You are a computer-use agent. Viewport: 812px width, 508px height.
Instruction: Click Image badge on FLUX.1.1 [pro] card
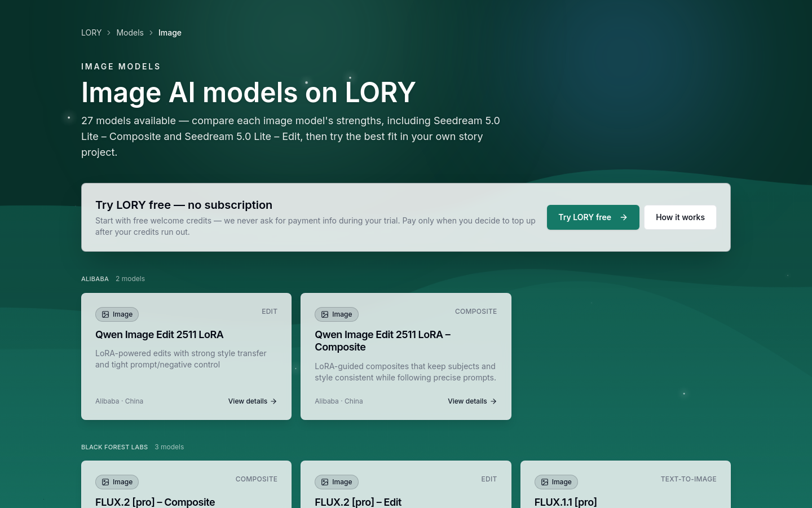pos(556,482)
